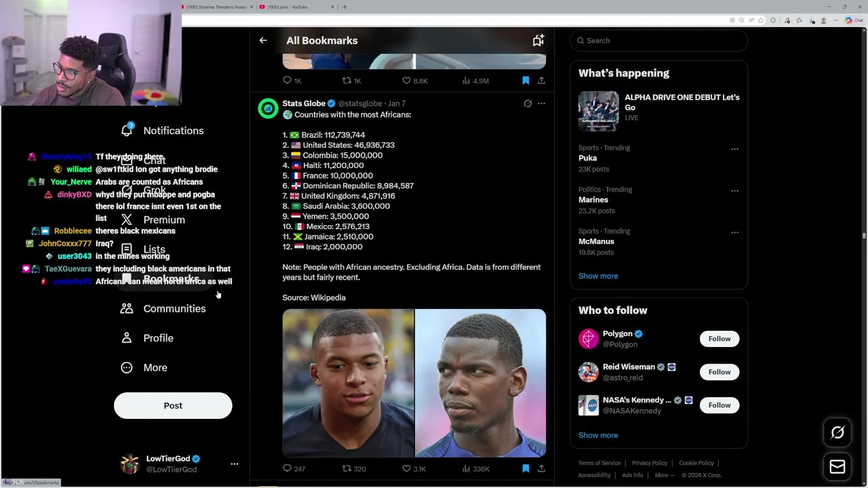
Task: Open the Pogba photo on right
Action: (481, 383)
